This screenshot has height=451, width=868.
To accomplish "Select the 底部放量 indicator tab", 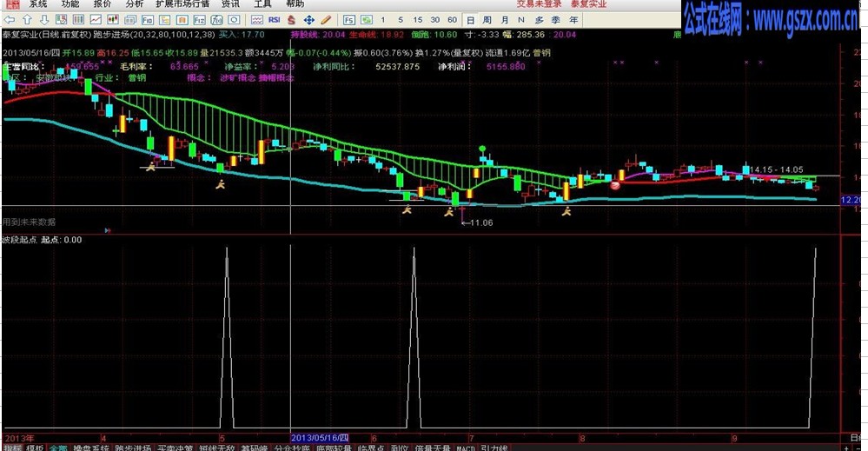I will [334, 448].
